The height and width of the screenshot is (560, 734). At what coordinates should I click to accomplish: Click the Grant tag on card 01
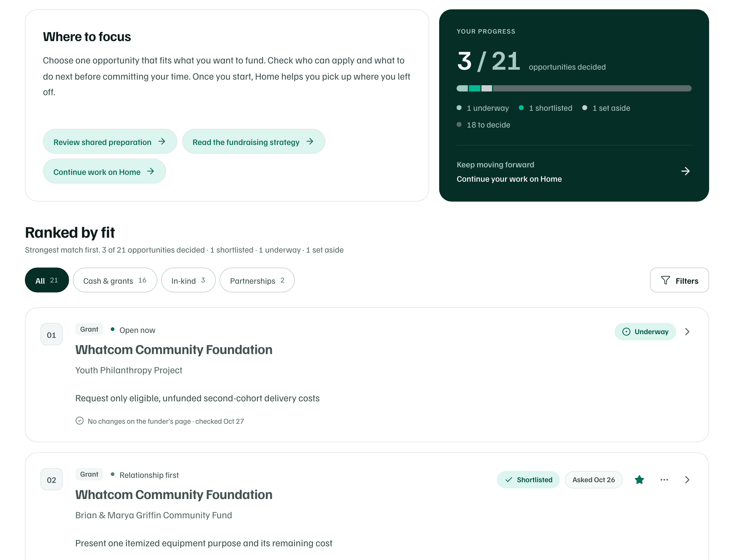point(89,329)
